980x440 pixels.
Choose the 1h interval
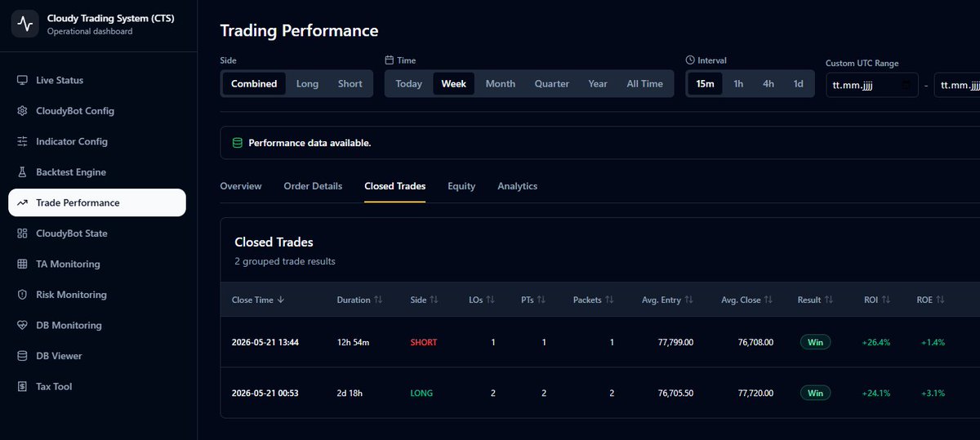(738, 84)
